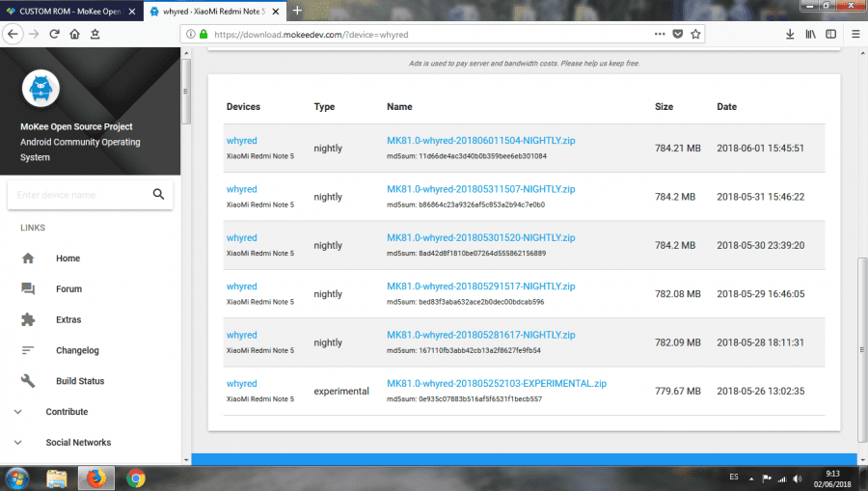Download MK81.0-whyred-201805252103-EXPERIMENTAL.zip
Viewport: 868px width, 491px height.
(497, 384)
